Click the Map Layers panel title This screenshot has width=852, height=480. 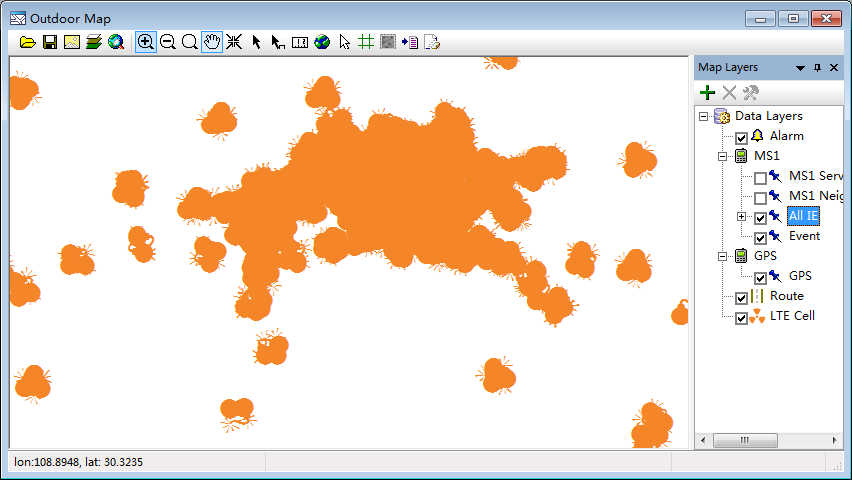[728, 67]
